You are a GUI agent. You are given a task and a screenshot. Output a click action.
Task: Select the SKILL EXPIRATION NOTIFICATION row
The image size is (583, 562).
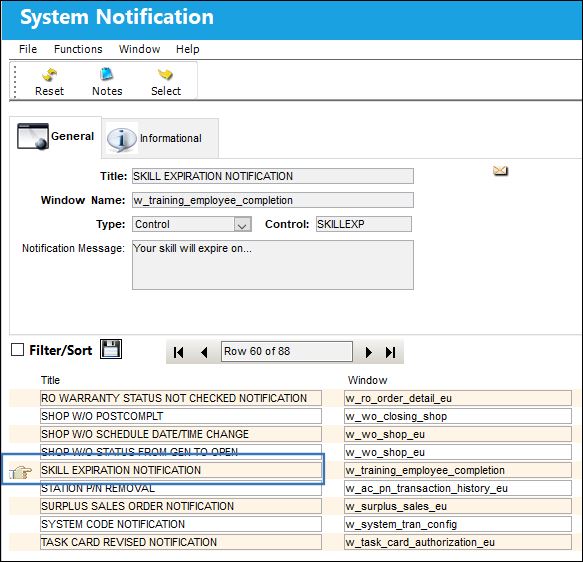click(x=181, y=470)
